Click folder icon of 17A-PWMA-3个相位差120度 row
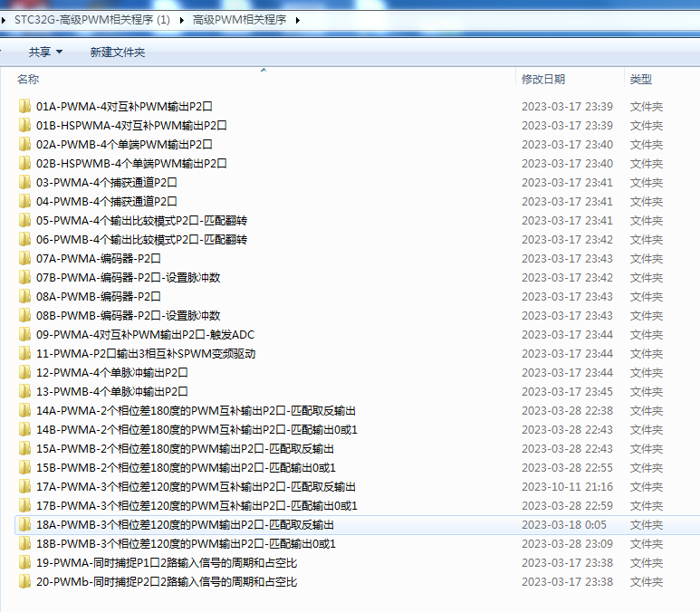 [x=25, y=486]
